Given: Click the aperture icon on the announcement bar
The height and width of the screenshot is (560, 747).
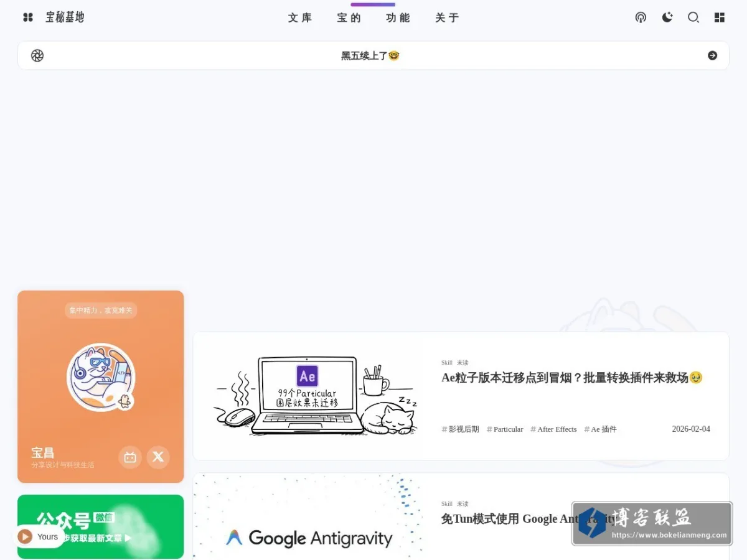Looking at the screenshot, I should point(37,55).
